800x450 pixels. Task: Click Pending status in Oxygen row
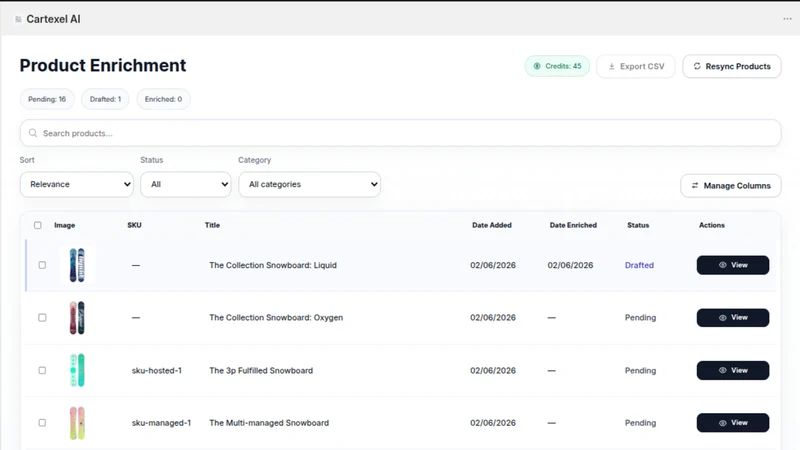click(640, 317)
